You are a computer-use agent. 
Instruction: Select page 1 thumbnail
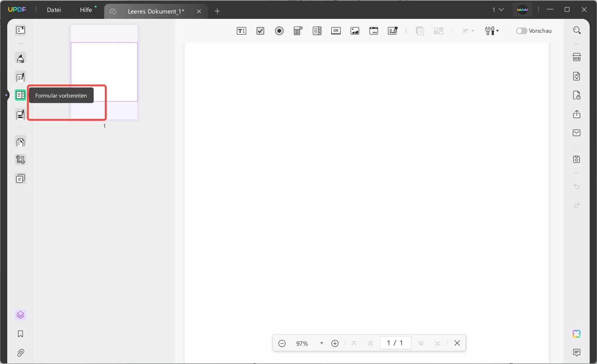click(x=104, y=72)
